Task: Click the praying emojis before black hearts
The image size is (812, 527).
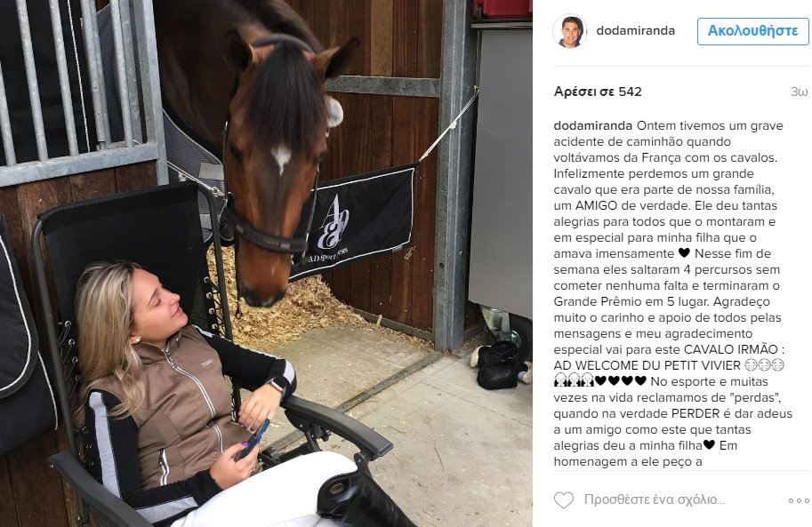Action: pyautogui.click(x=574, y=381)
